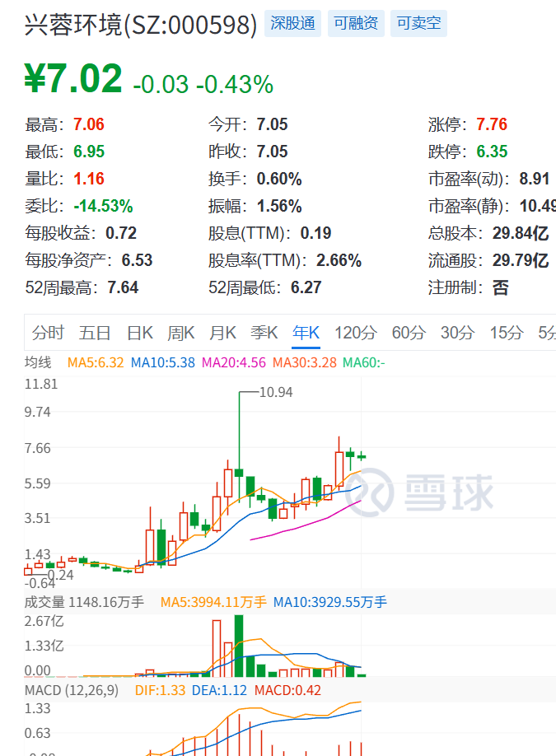Viewport: 556px width, 756px height.
Task: Click the 10.94 high price annotation
Action: pos(276,392)
